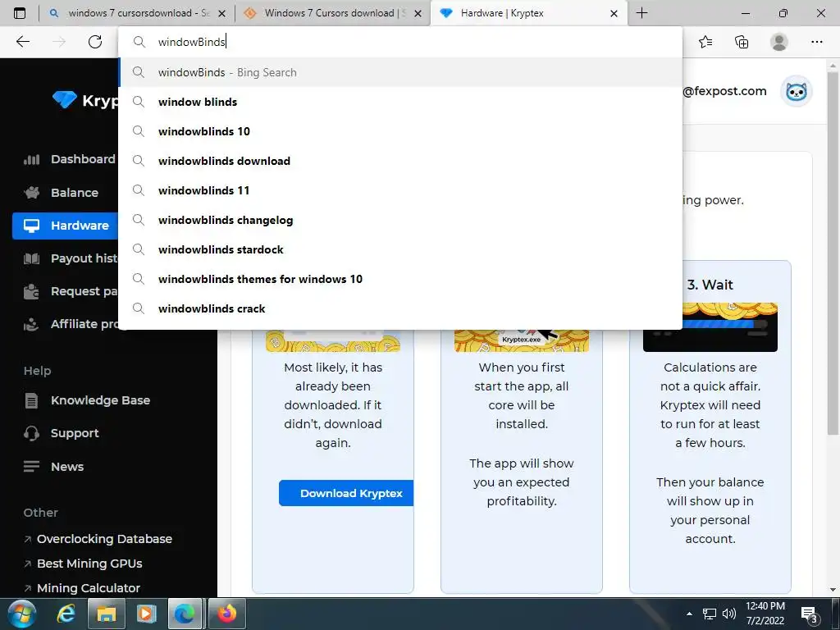This screenshot has height=630, width=840.
Task: Click the taskbar clock showing 12:40 PM
Action: point(765,614)
